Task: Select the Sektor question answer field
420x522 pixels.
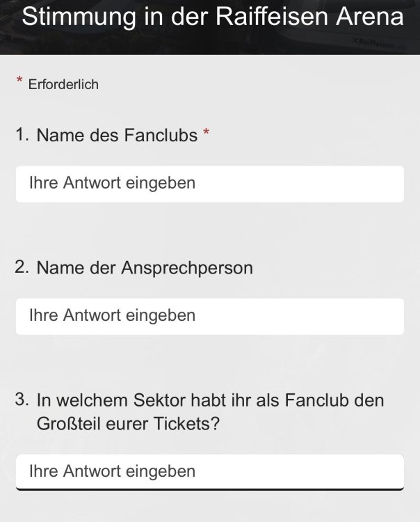Action: coord(209,471)
